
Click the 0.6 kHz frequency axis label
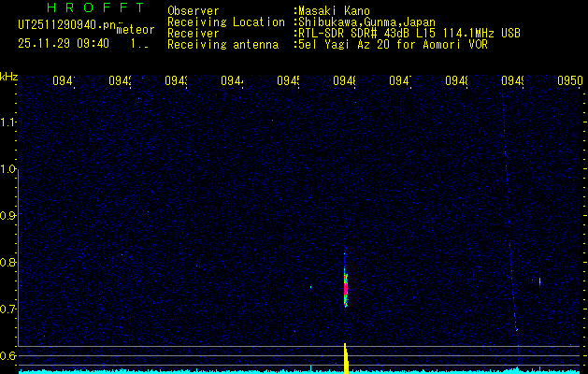(x=9, y=355)
